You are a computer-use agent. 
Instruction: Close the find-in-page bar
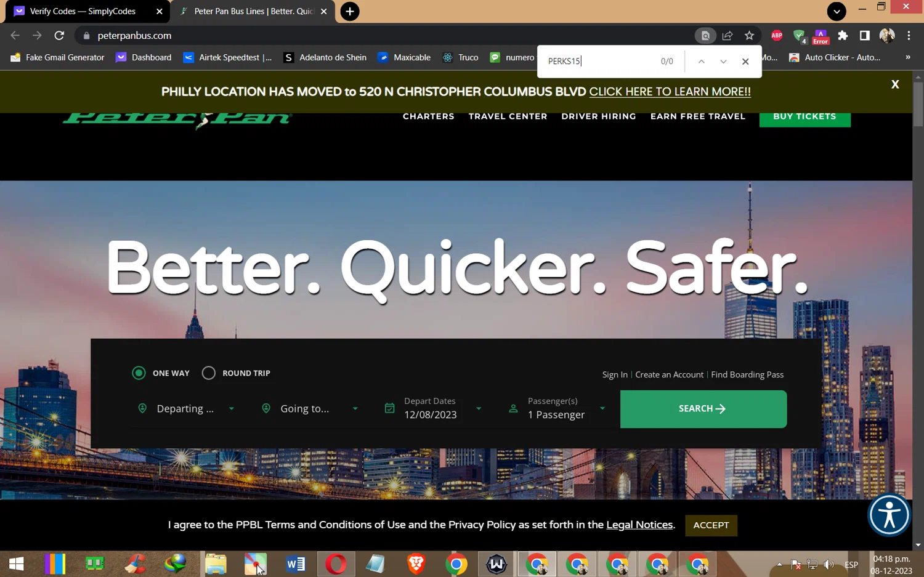click(745, 62)
